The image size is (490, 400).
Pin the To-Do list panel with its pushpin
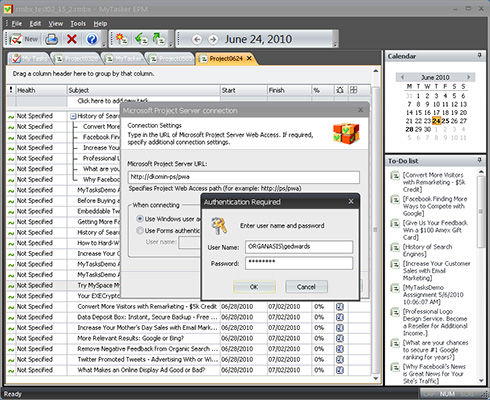click(480, 161)
